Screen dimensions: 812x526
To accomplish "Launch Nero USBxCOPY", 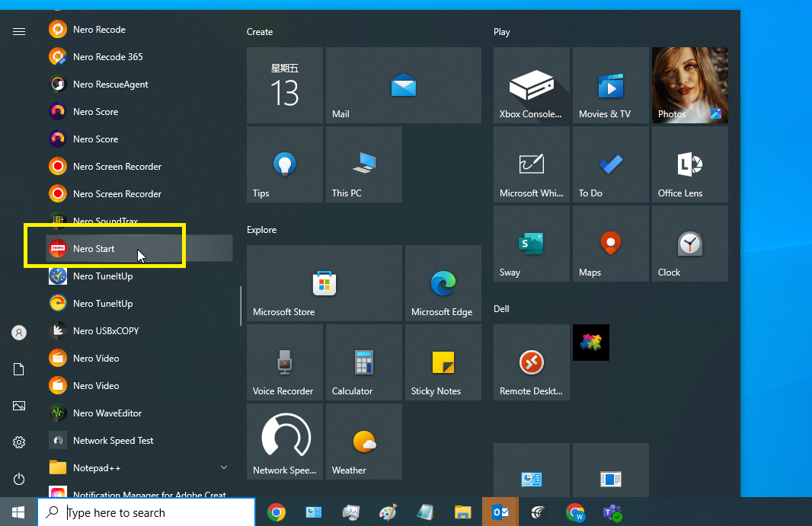I will [x=139, y=331].
